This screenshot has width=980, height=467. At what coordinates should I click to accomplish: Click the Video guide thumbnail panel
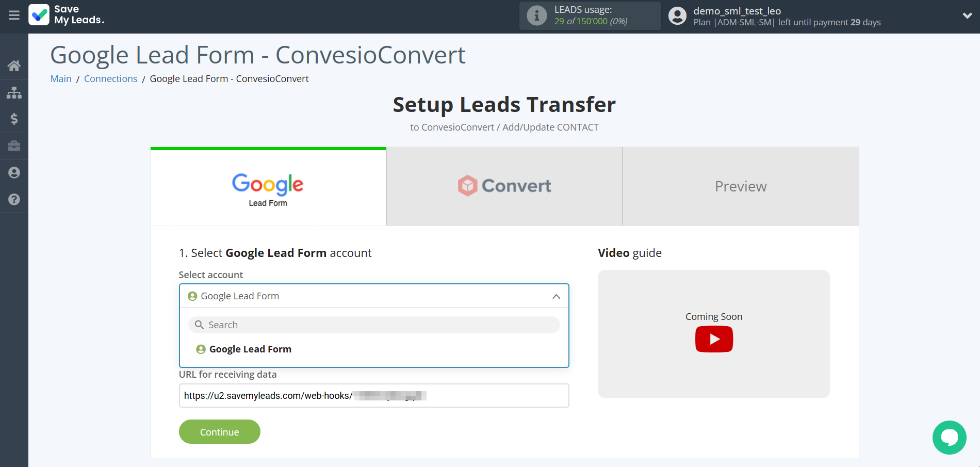pyautogui.click(x=714, y=333)
